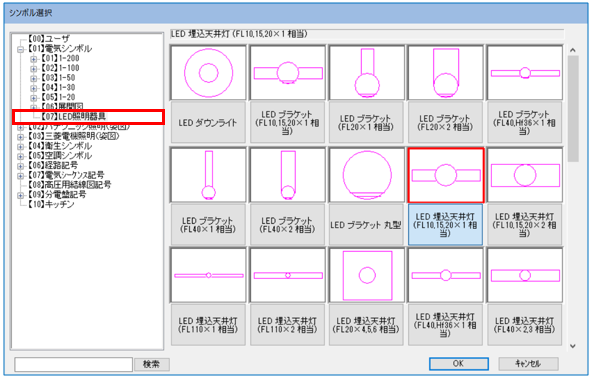Expand the 【09】分電盤記号 category
Image resolution: width=592 pixels, height=378 pixels.
[x=20, y=195]
